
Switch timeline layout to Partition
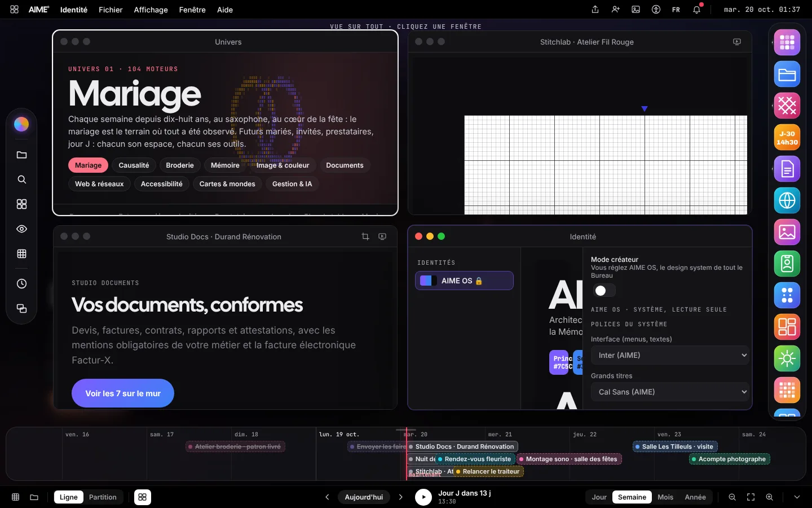[103, 497]
